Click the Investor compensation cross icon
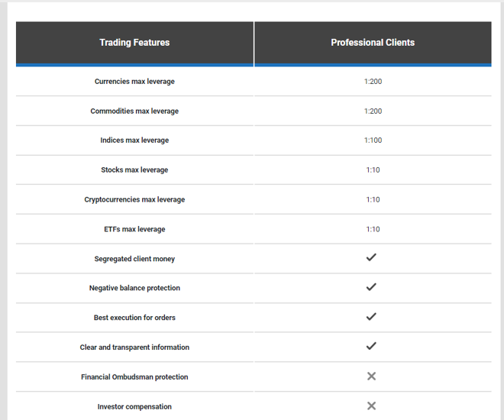 click(372, 405)
